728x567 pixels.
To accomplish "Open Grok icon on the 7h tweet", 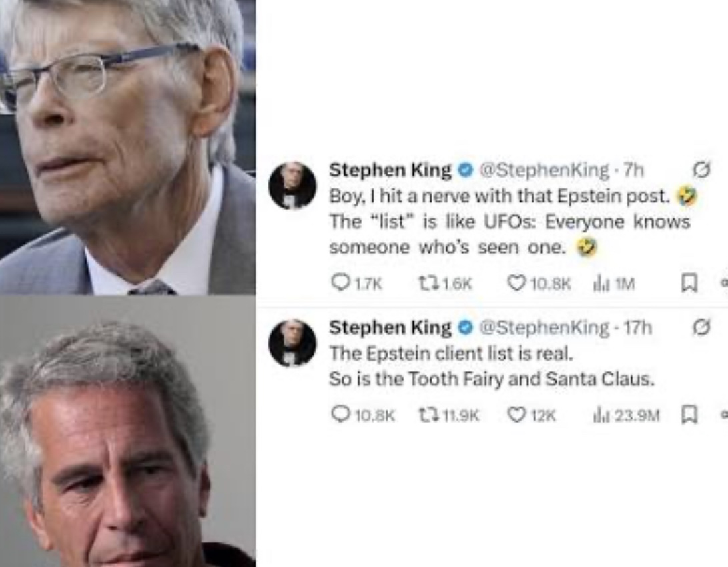I will pos(701,172).
